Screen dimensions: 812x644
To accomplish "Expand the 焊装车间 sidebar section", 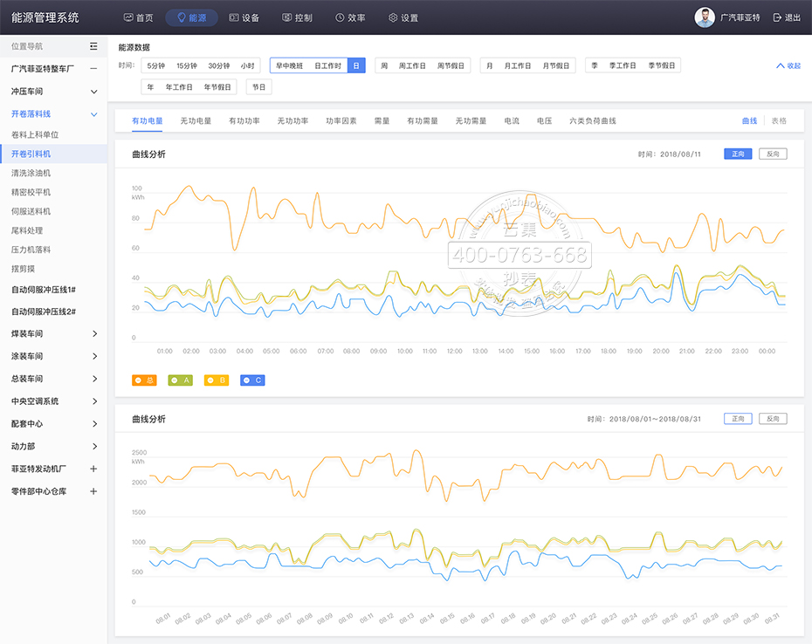I will click(94, 334).
